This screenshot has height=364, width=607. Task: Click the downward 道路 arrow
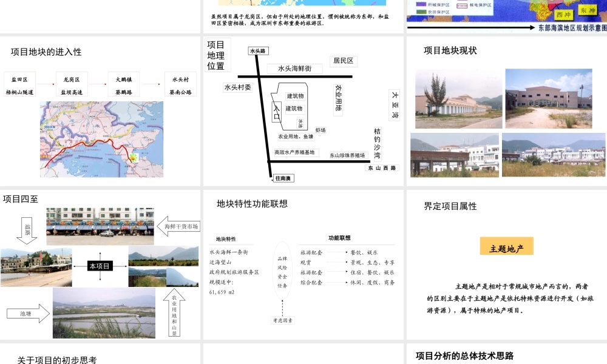click(x=27, y=231)
